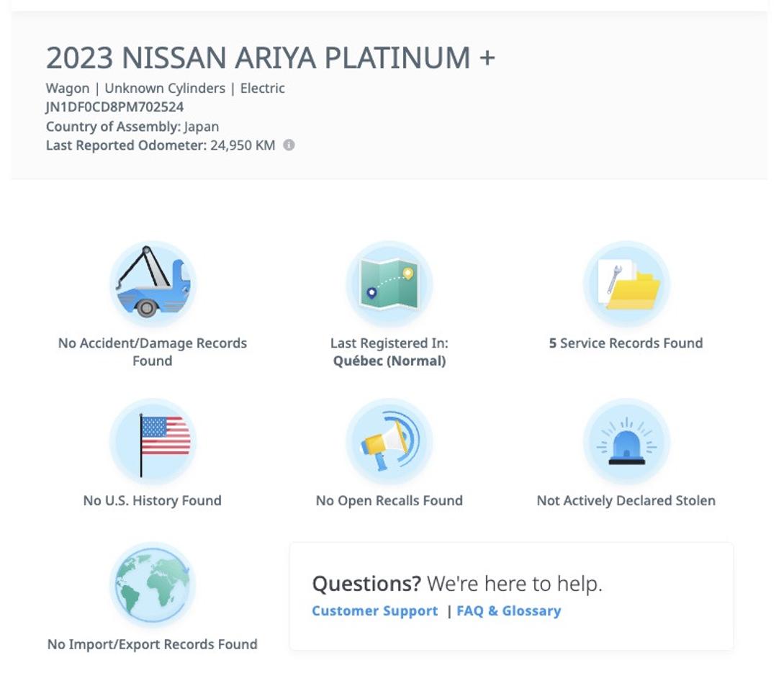This screenshot has height=691, width=784.
Task: Click the 5 Service Records Found label
Action: pos(626,343)
